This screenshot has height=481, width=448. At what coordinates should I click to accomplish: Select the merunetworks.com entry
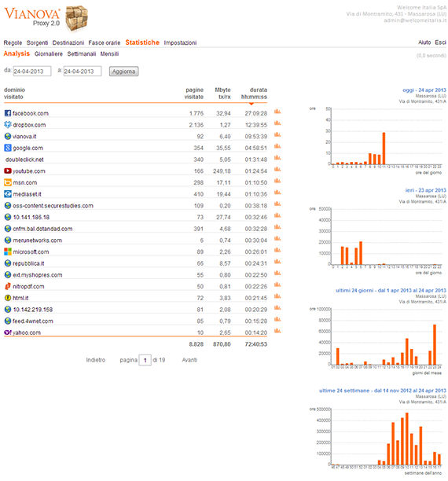coord(37,240)
